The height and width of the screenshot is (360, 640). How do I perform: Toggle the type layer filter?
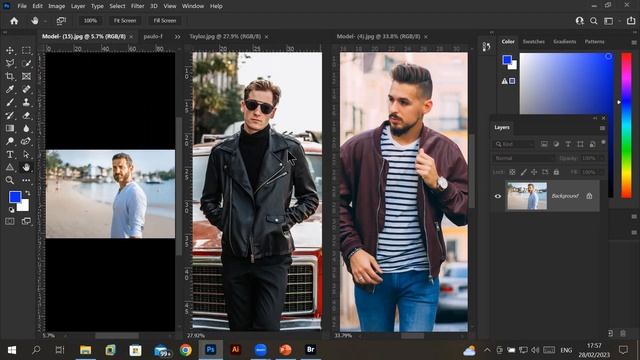[568, 144]
